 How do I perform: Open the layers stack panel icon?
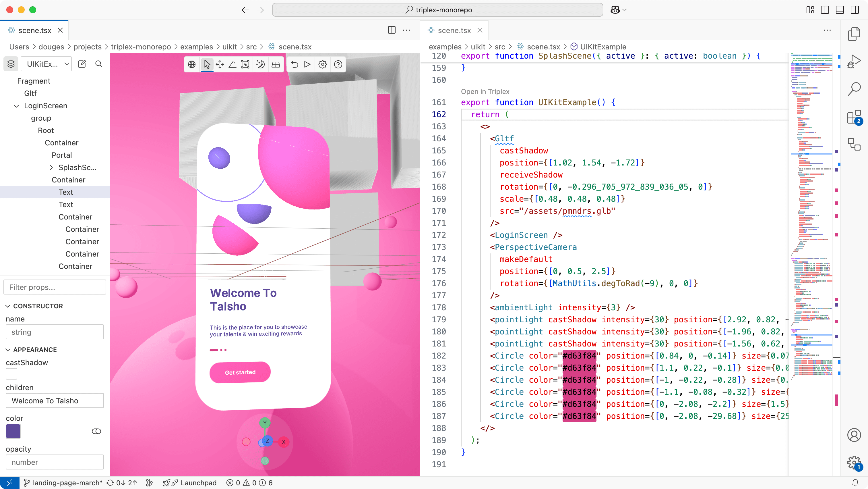[x=11, y=64]
